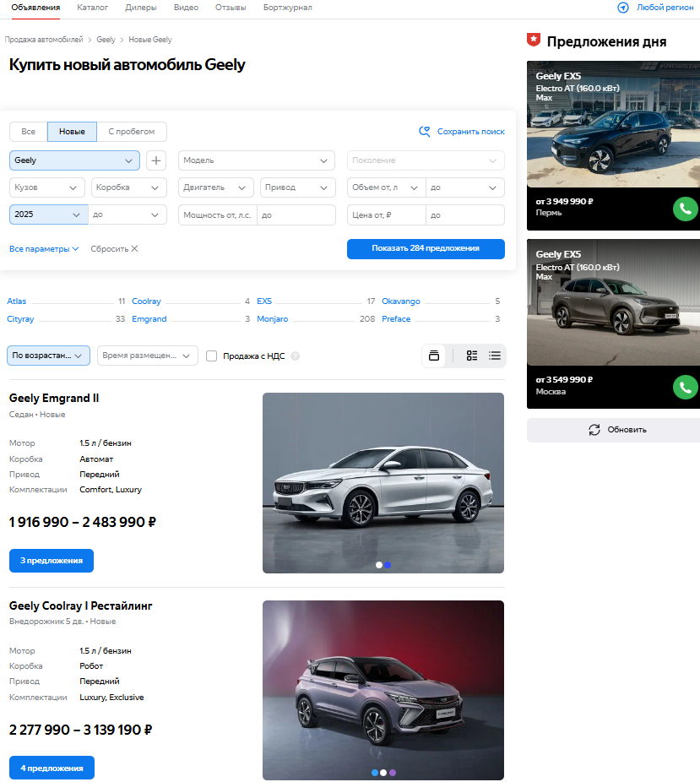The height and width of the screenshot is (782, 700).
Task: Select the purple color dot on Coolray photo
Action: [393, 773]
